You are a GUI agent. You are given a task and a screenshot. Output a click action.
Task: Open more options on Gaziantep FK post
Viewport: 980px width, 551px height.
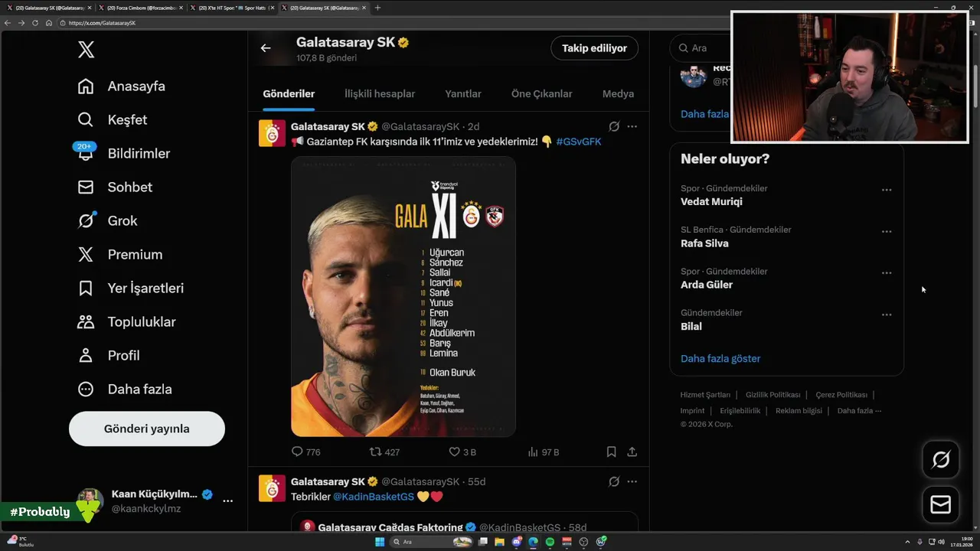[x=632, y=127]
